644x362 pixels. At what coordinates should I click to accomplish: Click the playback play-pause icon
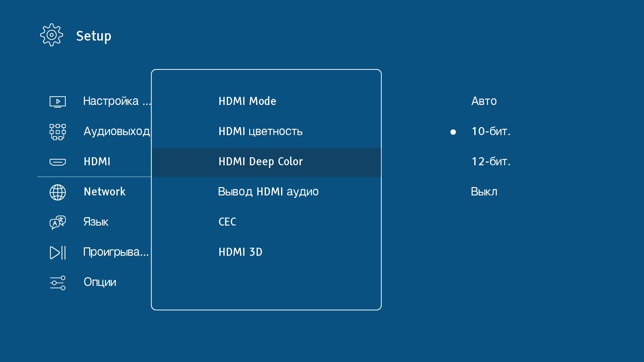[x=57, y=252]
